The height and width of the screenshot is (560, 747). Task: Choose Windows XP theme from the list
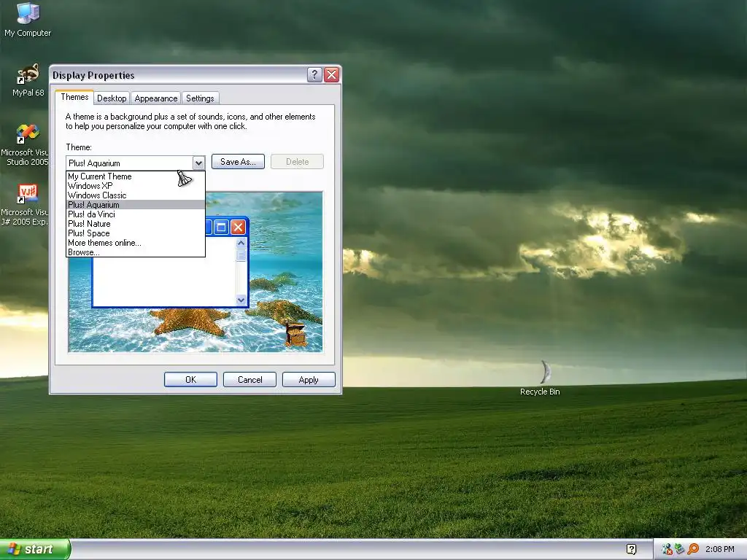[x=136, y=186]
